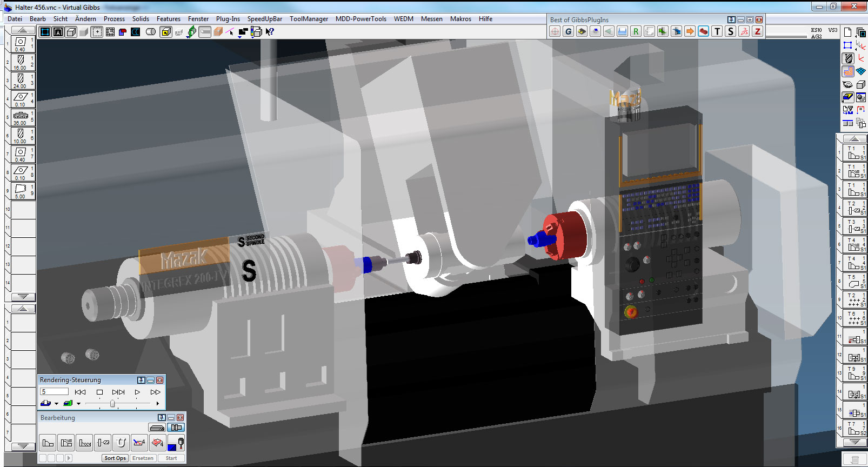Click the Start button in Bearbeitung
This screenshot has width=868, height=467.
tap(171, 458)
